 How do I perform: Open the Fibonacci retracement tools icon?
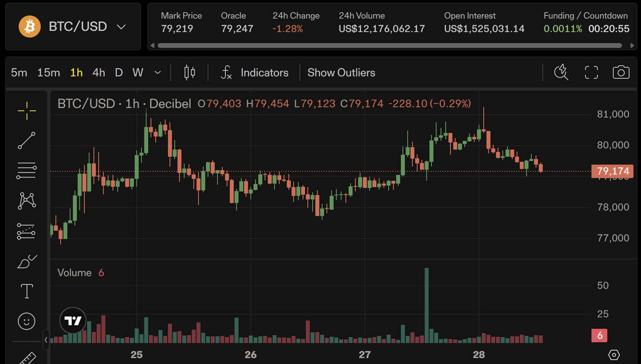[27, 171]
